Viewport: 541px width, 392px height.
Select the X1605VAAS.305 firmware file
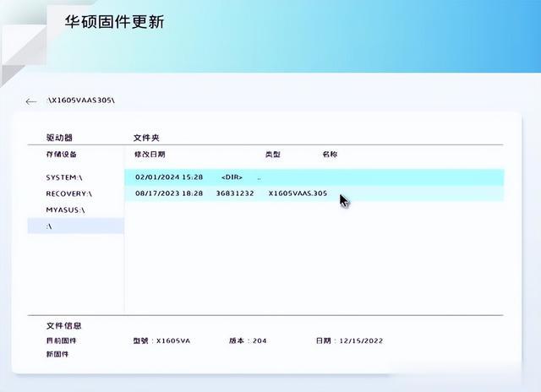click(x=314, y=193)
